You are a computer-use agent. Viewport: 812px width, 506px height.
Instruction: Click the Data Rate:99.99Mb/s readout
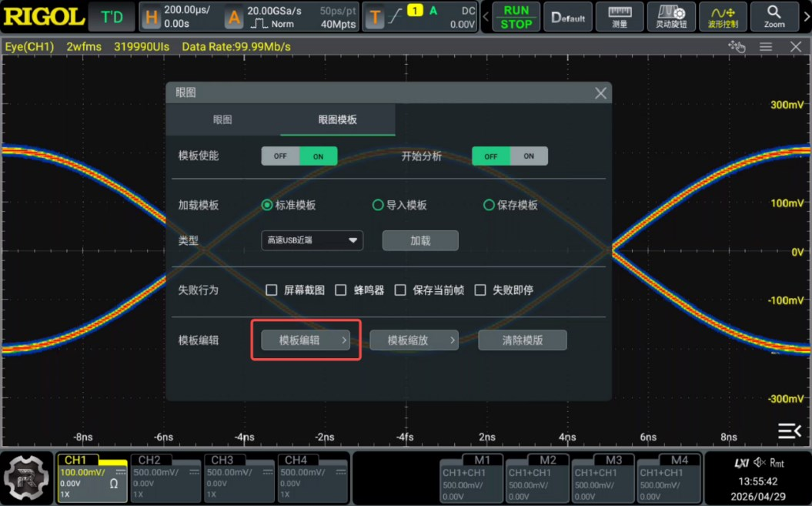click(236, 47)
